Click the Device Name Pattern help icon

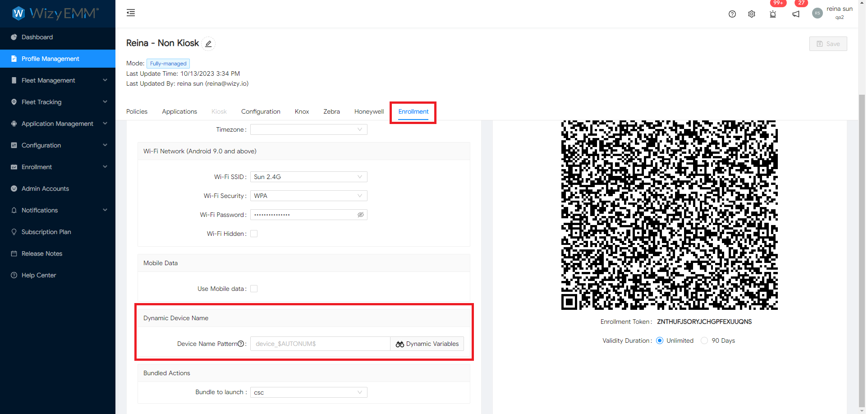(x=241, y=344)
